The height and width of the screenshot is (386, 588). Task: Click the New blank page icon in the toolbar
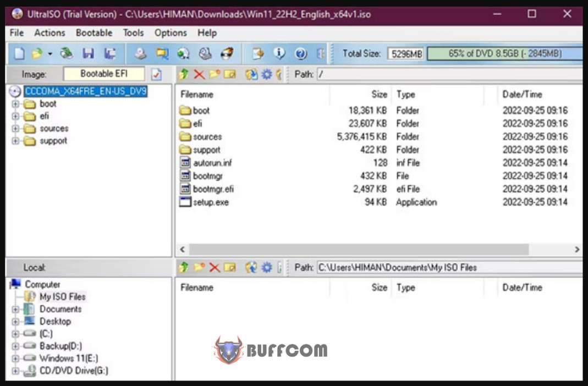[19, 53]
